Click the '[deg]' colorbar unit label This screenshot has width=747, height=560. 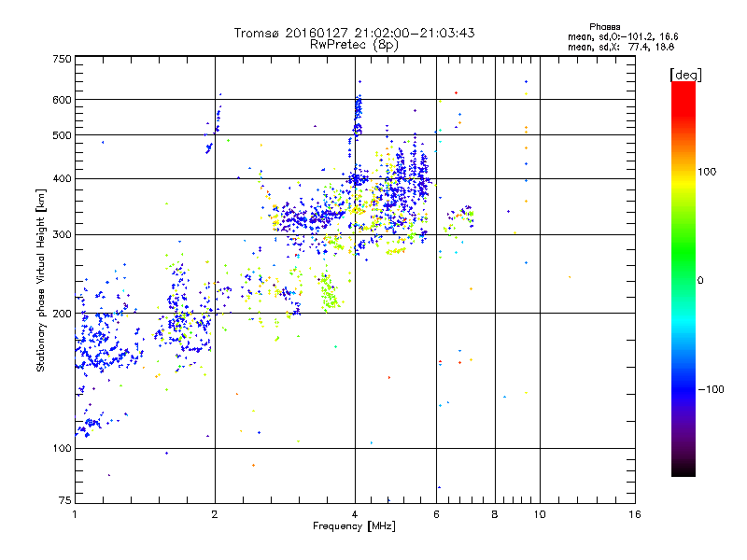pyautogui.click(x=685, y=75)
